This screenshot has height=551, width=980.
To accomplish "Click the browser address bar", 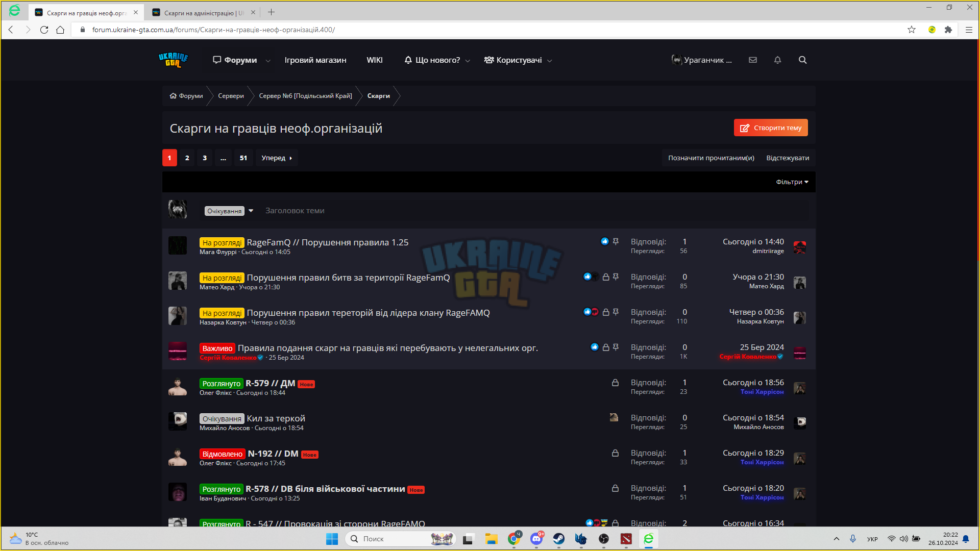I will click(490, 30).
